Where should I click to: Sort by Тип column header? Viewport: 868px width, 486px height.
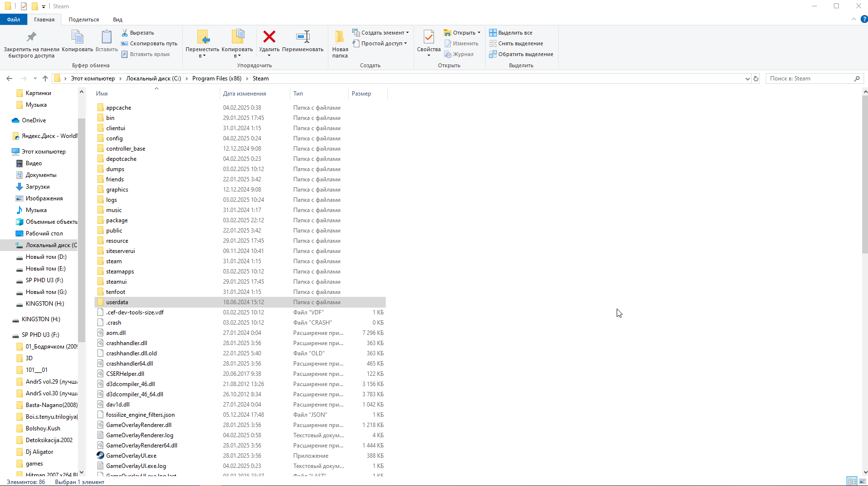tap(320, 94)
